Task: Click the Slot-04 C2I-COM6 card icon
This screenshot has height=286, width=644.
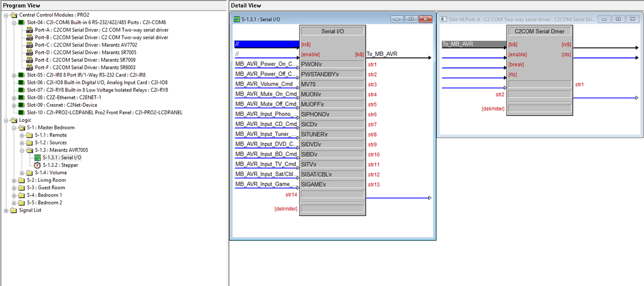Action: [x=22, y=23]
